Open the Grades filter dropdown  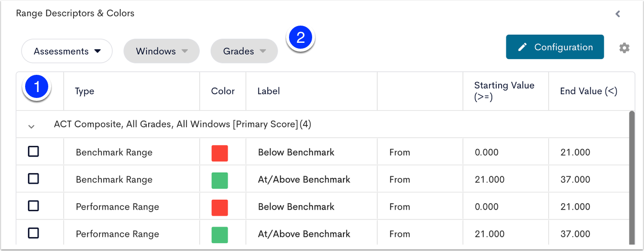click(244, 51)
